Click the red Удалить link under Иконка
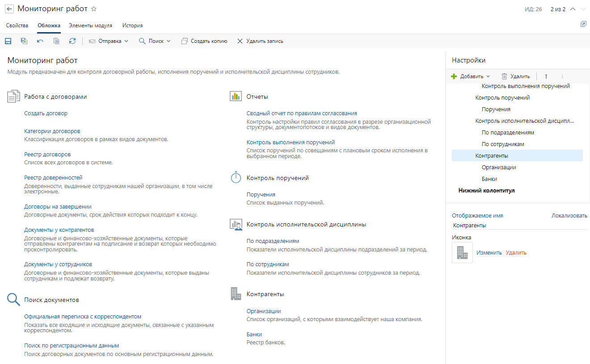590x364 pixels. (x=516, y=253)
